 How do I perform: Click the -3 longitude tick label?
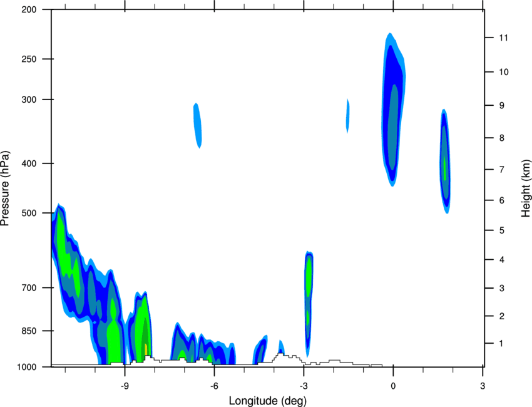(304, 386)
